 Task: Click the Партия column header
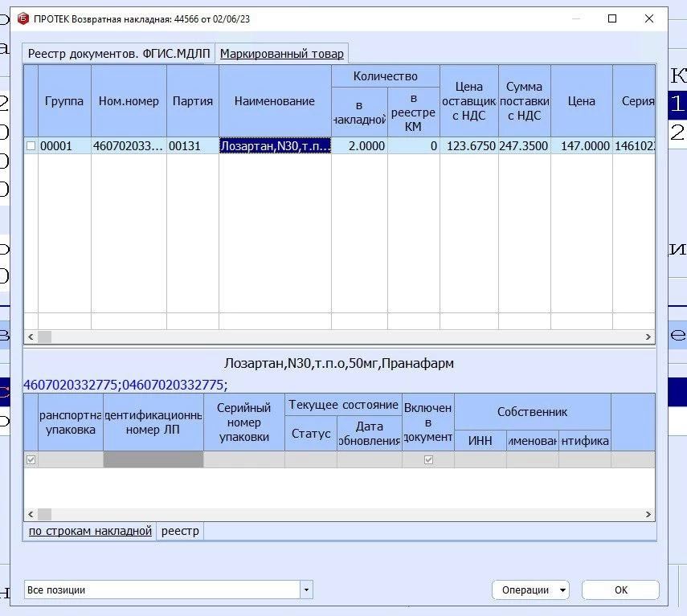[x=193, y=101]
